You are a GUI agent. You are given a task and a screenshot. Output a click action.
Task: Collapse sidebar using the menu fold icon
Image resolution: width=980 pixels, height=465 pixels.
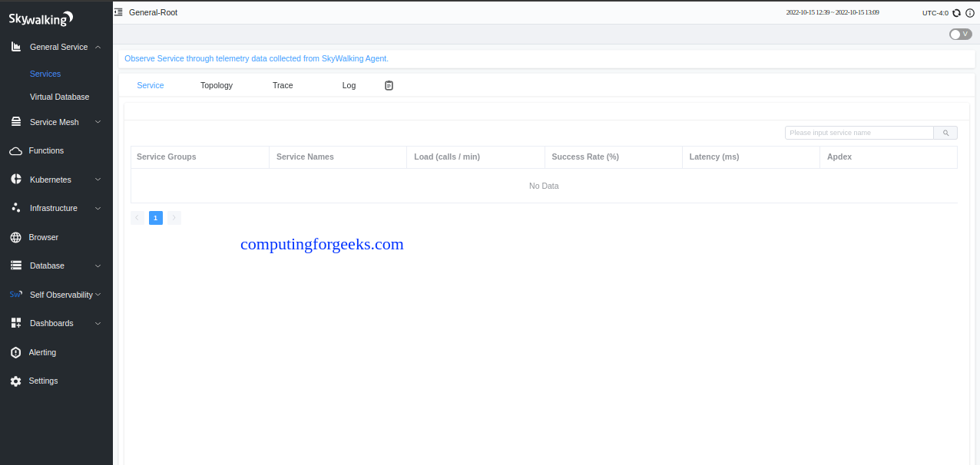(118, 12)
